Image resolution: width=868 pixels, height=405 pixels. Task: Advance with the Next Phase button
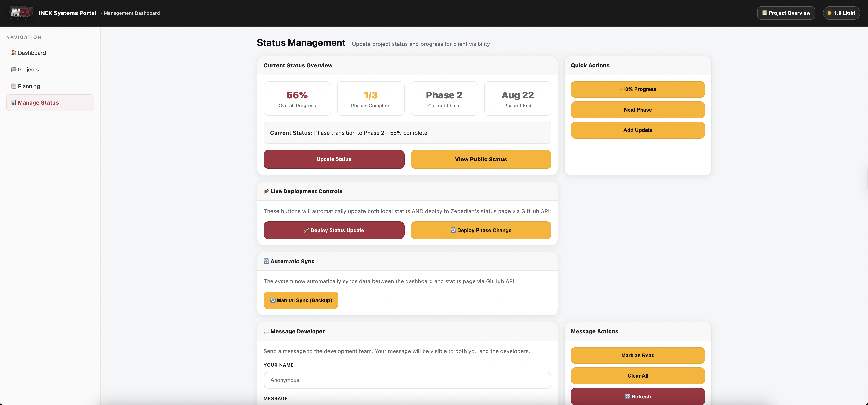[x=637, y=110]
